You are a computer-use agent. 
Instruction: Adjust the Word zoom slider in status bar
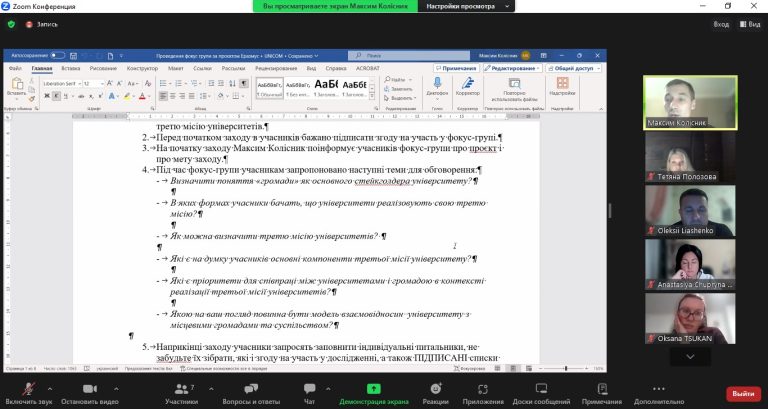click(x=565, y=368)
